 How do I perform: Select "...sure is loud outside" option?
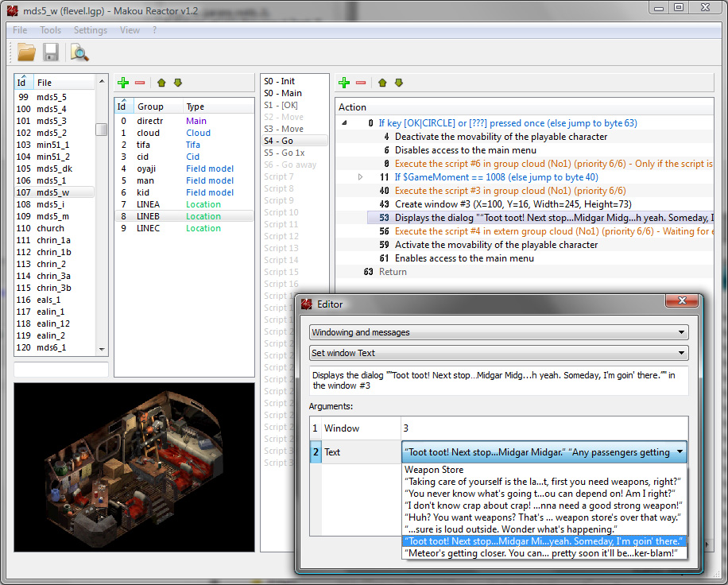(544, 529)
